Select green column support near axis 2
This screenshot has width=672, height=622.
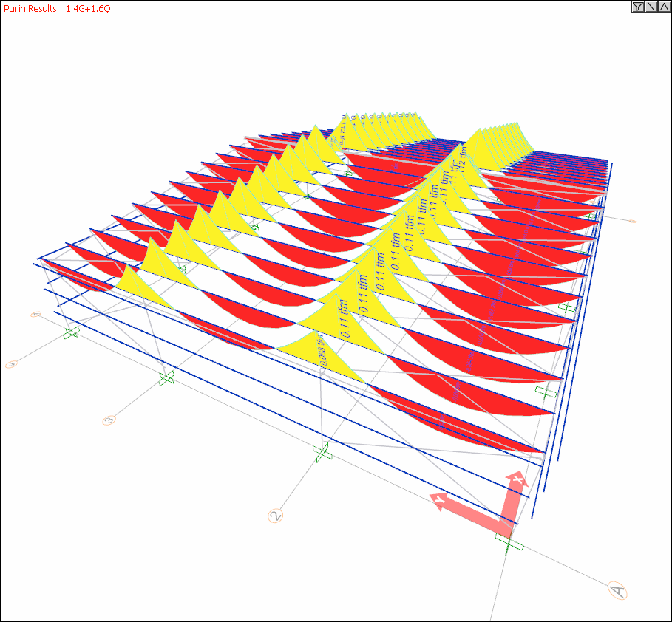click(x=322, y=452)
